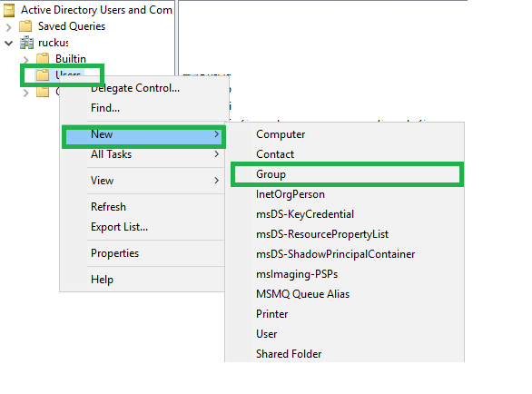
Task: Create a new User object
Action: 267,334
